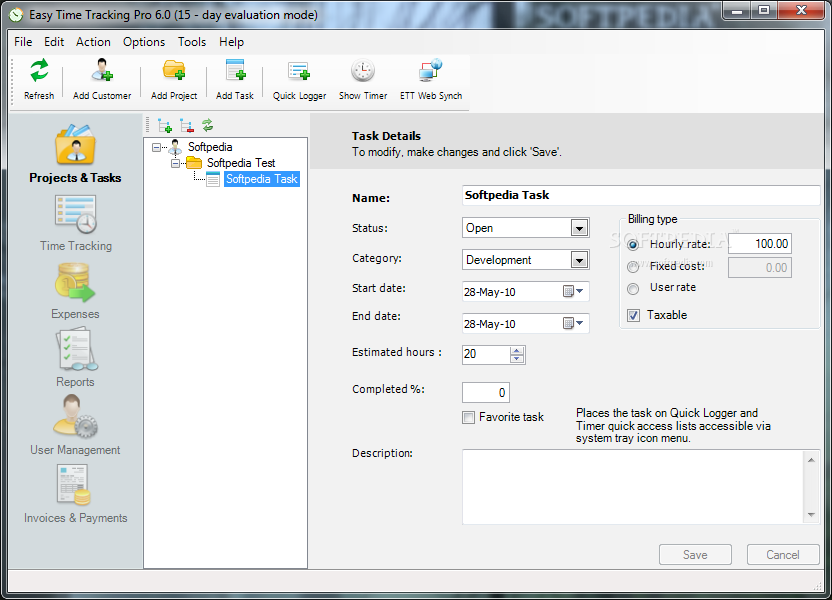
Task: Open the Reports section
Action: [x=75, y=359]
